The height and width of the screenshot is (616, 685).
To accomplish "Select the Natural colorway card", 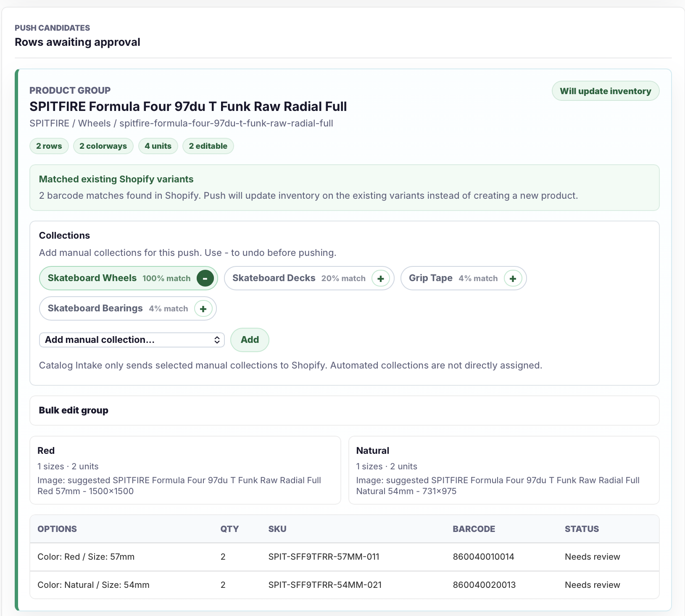I will [x=504, y=470].
